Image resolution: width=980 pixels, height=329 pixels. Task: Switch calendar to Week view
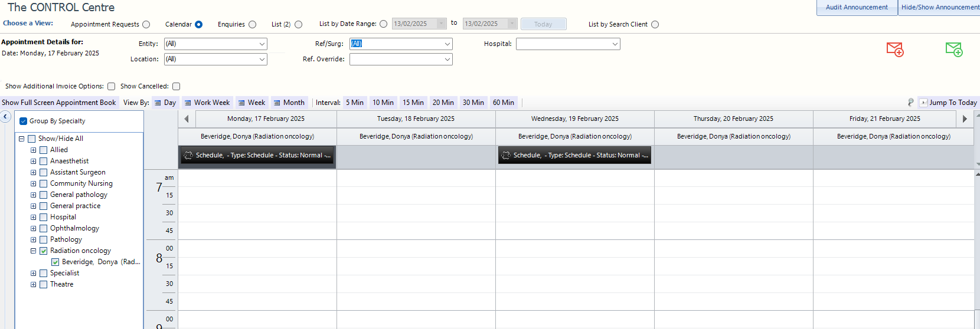pyautogui.click(x=251, y=103)
